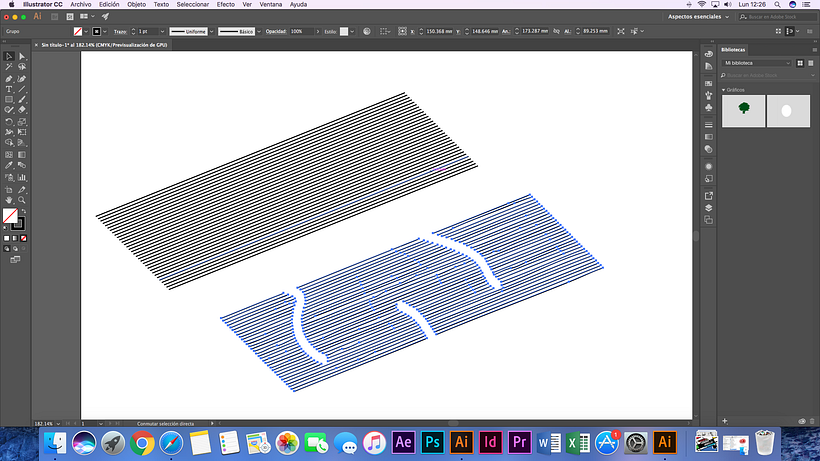The width and height of the screenshot is (820, 461).
Task: Choose the Gradient tool
Action: (22, 155)
